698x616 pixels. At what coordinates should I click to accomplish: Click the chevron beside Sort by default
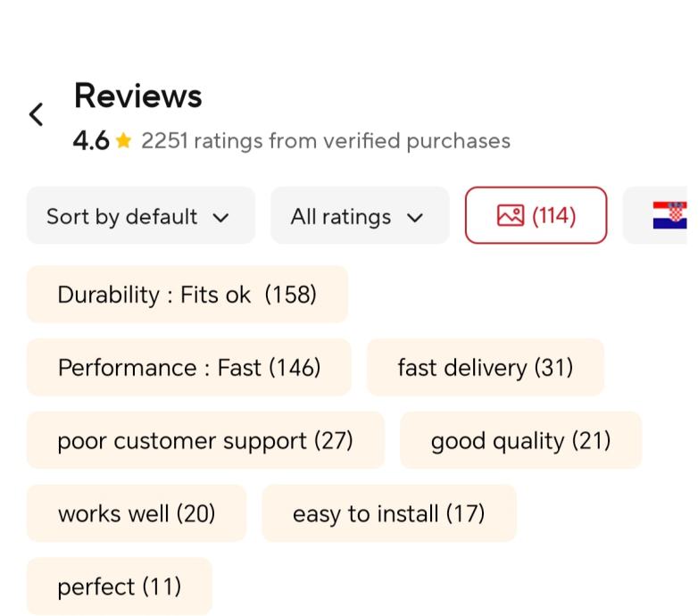pyautogui.click(x=221, y=217)
